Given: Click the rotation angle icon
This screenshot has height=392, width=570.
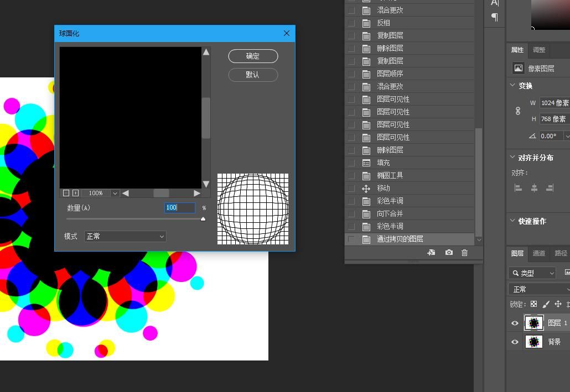Looking at the screenshot, I should (532, 136).
